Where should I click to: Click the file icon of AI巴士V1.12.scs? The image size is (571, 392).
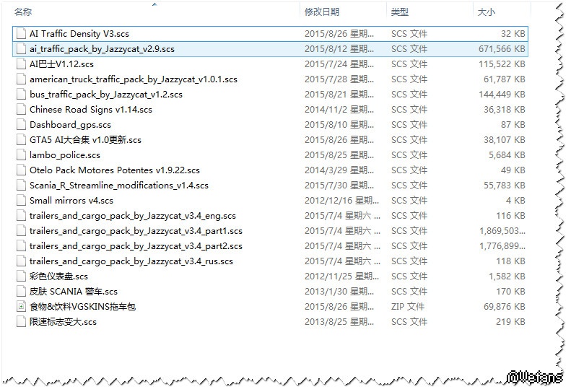[x=21, y=64]
